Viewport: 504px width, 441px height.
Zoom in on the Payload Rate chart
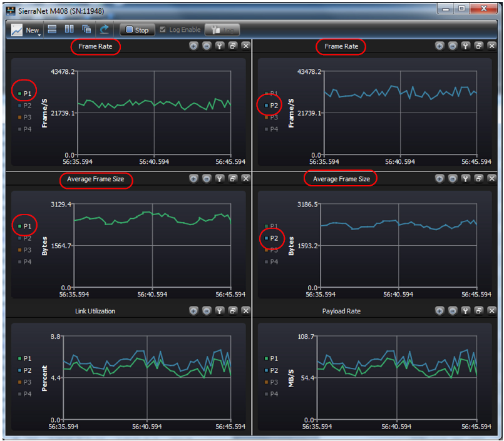440,311
